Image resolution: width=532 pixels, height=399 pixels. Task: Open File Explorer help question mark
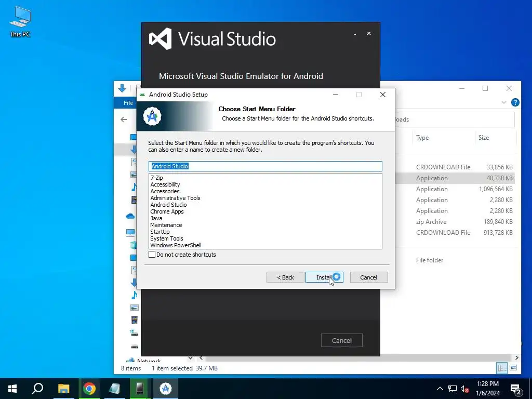click(515, 102)
